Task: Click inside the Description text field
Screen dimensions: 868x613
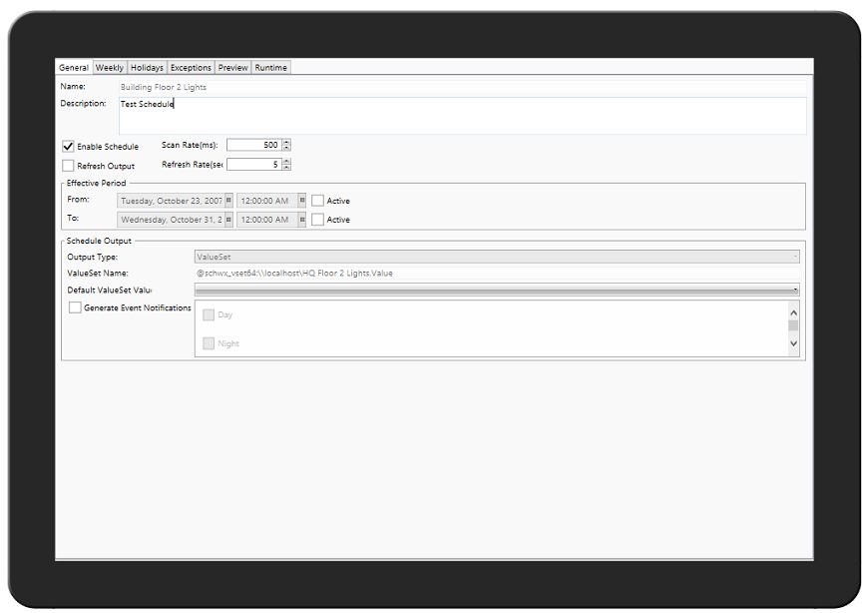Action: [459, 116]
